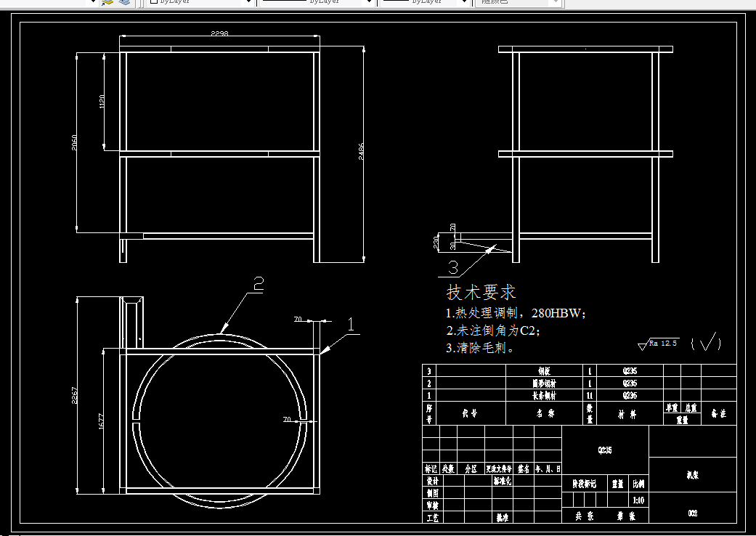This screenshot has width=756, height=536.
Task: Click the 标记 label in revision table
Action: coord(431,468)
